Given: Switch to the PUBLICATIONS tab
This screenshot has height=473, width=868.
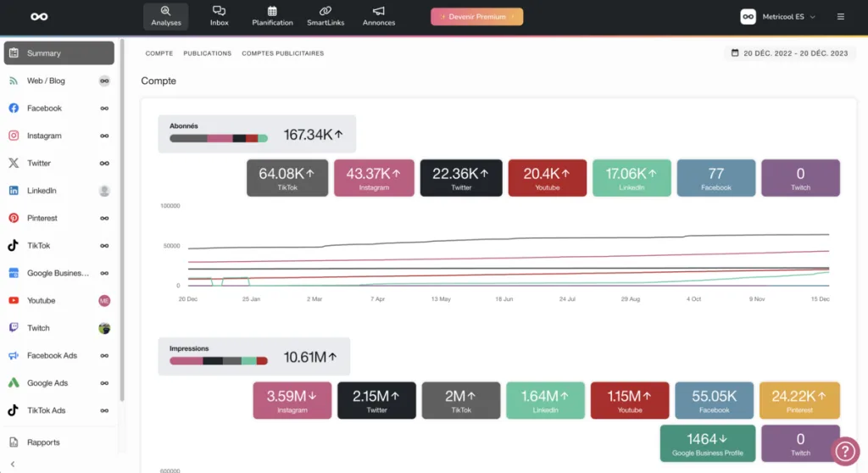Looking at the screenshot, I should click(207, 53).
